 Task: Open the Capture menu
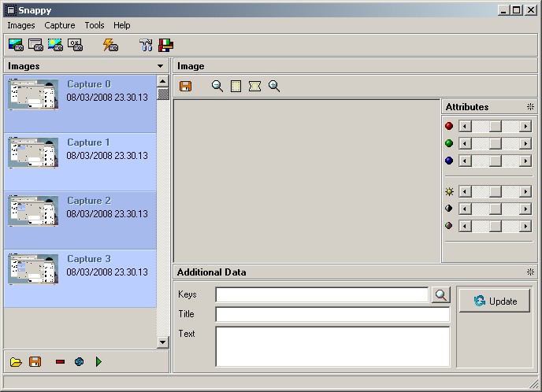coord(60,25)
